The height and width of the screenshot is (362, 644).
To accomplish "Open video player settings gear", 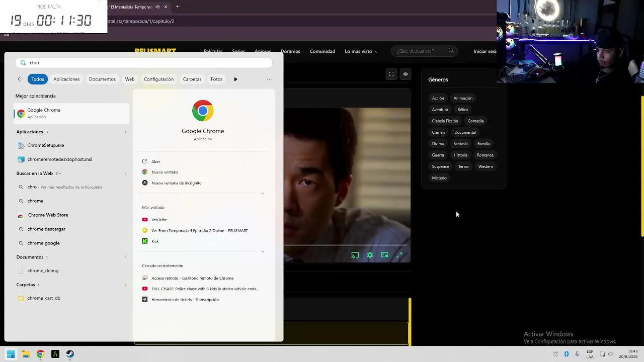I will click(370, 255).
